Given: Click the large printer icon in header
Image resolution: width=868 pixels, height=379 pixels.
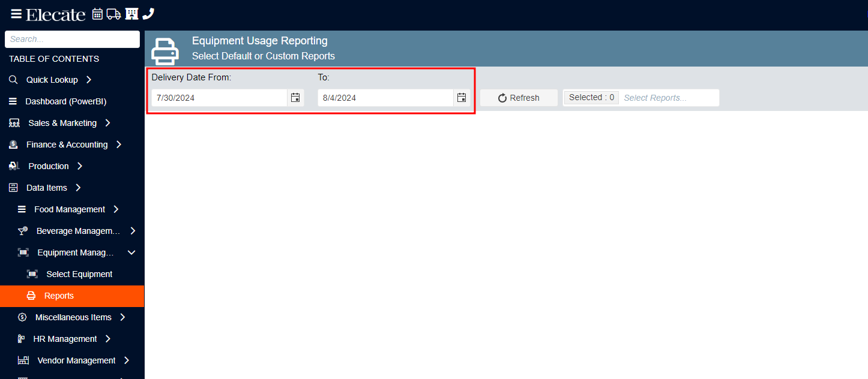Looking at the screenshot, I should click(165, 51).
